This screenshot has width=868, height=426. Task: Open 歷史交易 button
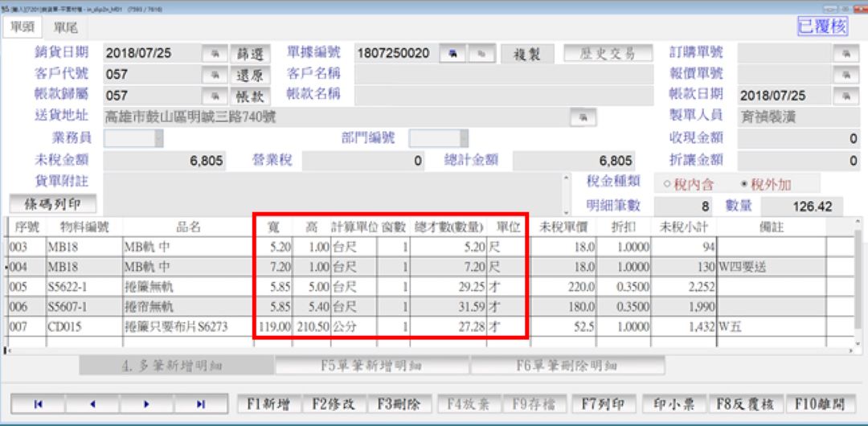(x=608, y=53)
